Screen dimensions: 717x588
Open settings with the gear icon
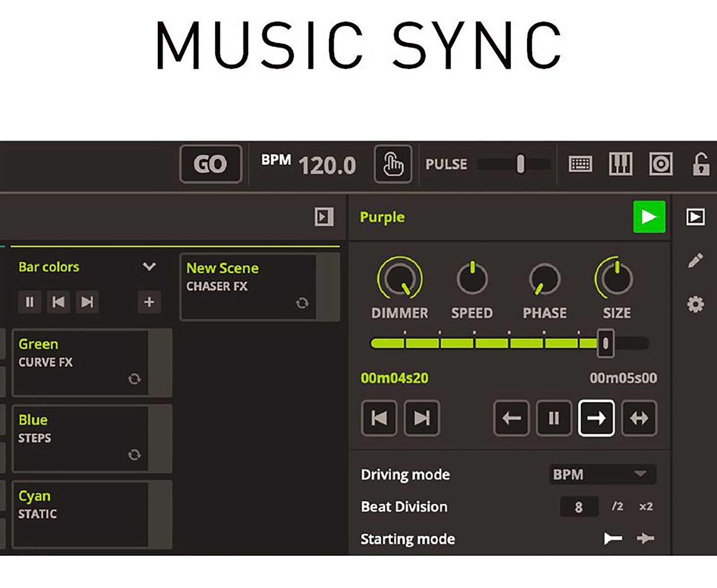pyautogui.click(x=695, y=304)
